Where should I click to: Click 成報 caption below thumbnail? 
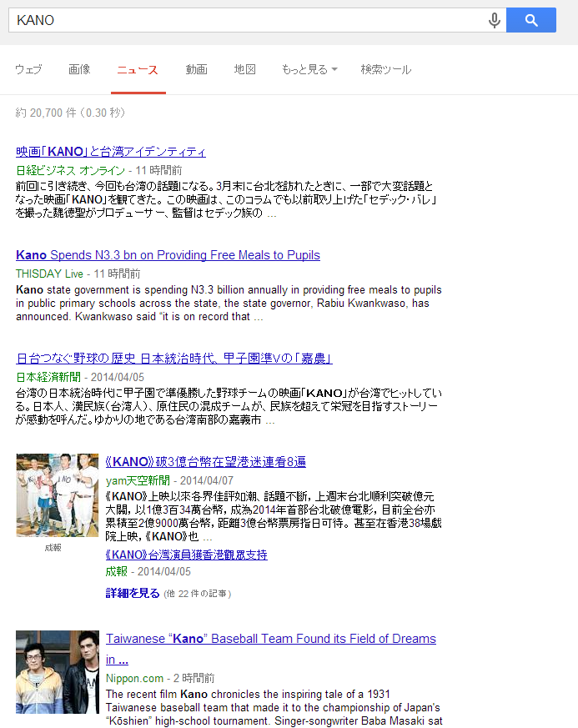point(53,548)
